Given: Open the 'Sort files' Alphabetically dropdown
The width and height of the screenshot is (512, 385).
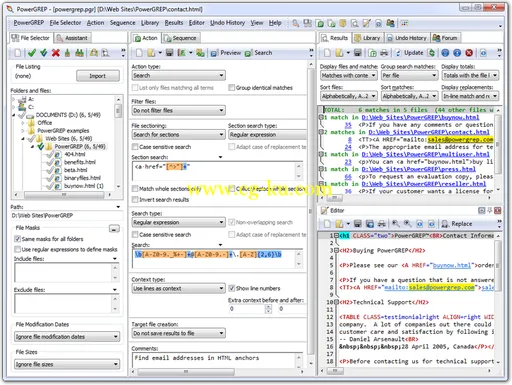Looking at the screenshot, I should (349, 96).
